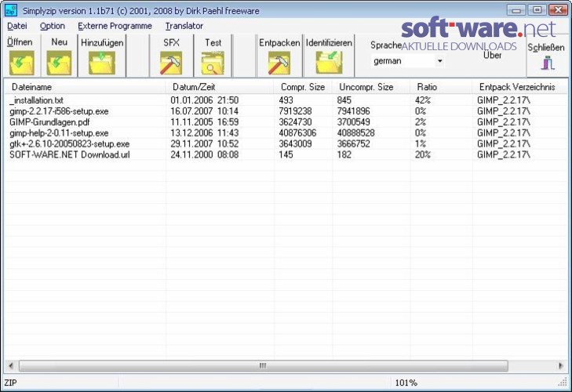572x392 pixels.
Task: Click the Neu folder icon
Action: coord(59,63)
